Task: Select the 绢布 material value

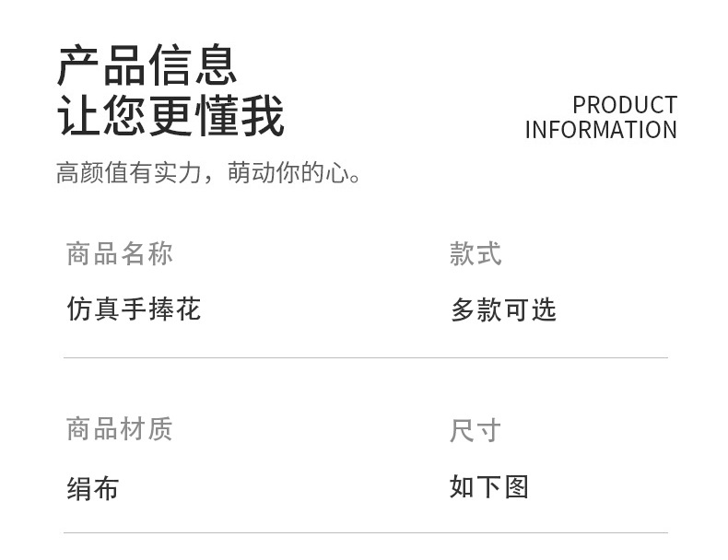Action: (92, 488)
